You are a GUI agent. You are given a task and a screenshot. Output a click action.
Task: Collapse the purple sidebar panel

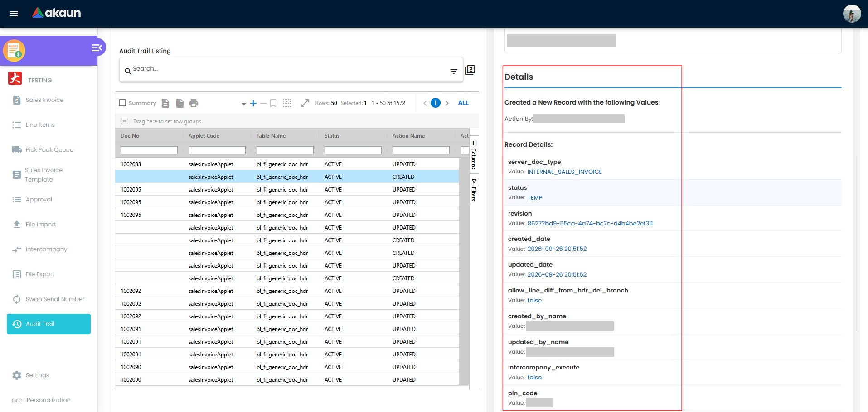tap(97, 48)
